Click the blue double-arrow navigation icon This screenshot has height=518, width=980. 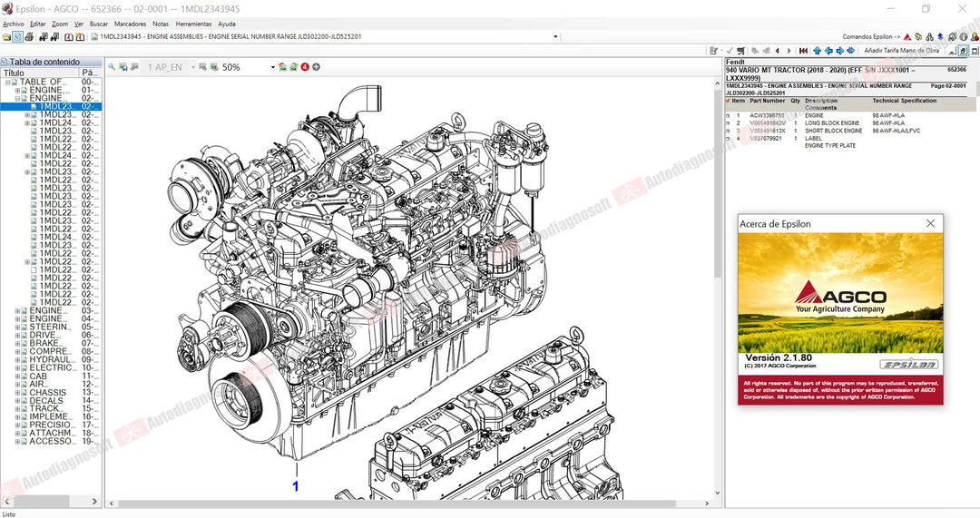click(x=850, y=51)
